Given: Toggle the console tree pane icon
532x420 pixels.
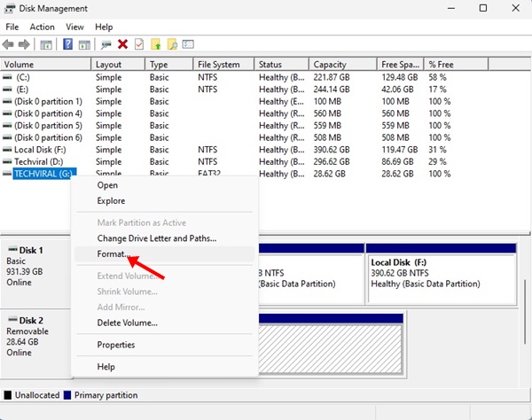Looking at the screenshot, I should pyautogui.click(x=45, y=44).
